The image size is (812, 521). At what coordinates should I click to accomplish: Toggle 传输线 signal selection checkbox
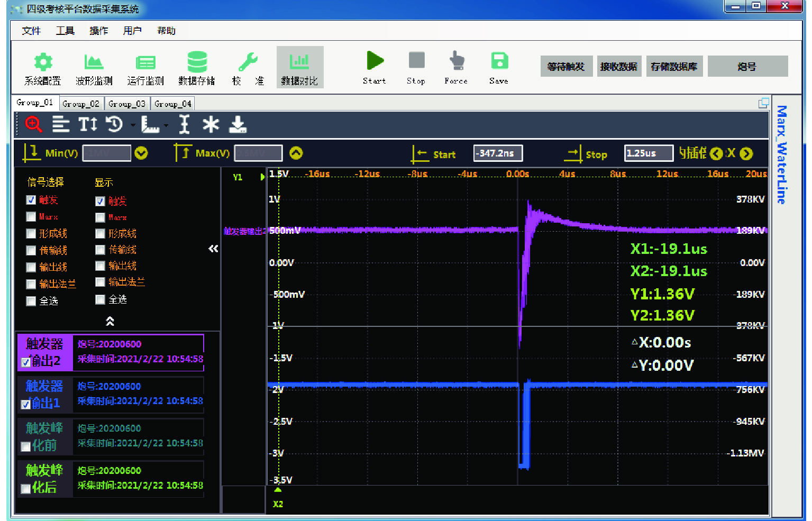pyautogui.click(x=31, y=251)
